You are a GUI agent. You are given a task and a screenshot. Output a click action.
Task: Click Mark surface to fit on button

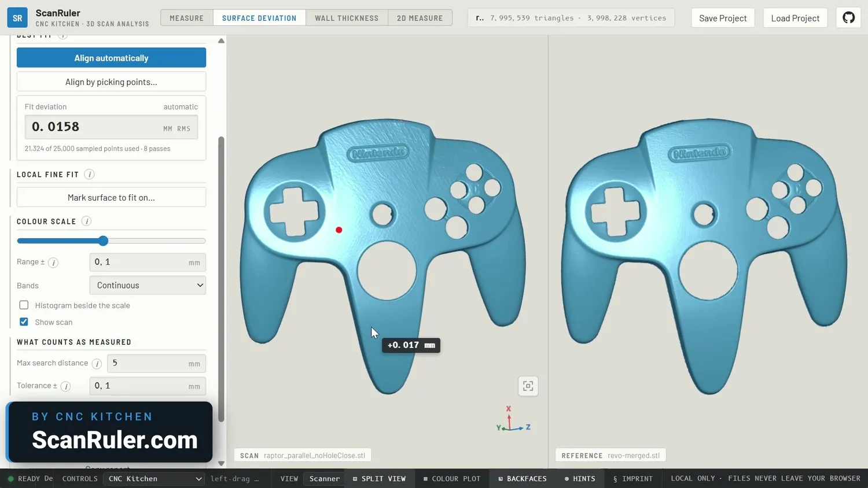pyautogui.click(x=111, y=198)
